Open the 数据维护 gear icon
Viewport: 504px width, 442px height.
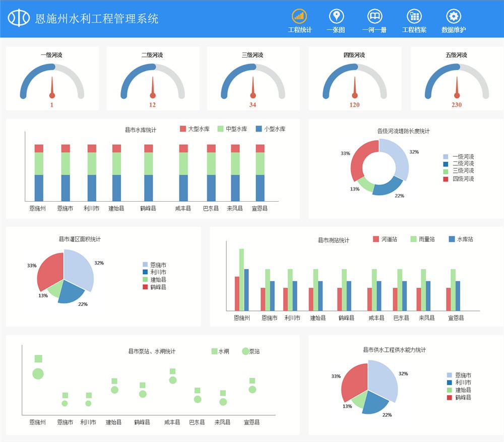click(454, 17)
